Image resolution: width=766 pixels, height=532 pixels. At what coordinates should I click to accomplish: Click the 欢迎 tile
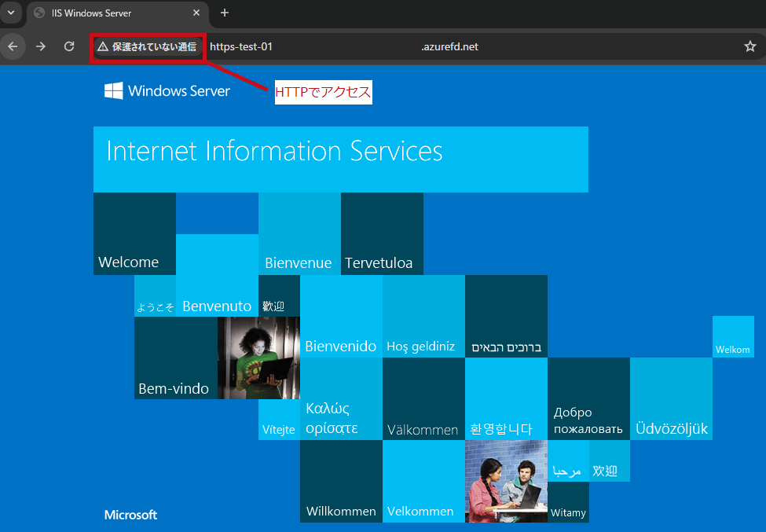click(x=609, y=460)
